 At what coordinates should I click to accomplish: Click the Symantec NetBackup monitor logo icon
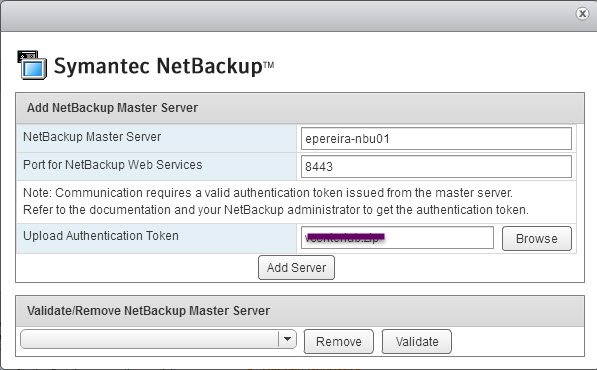(x=32, y=65)
